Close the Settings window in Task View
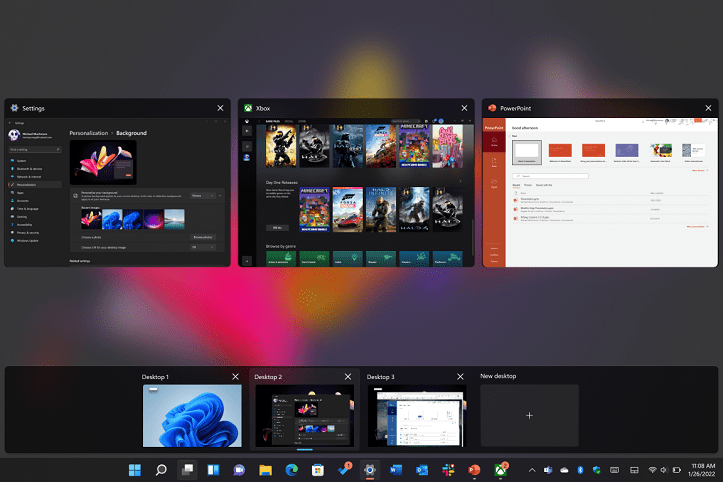Screen dimensions: 723x482 [x=220, y=108]
